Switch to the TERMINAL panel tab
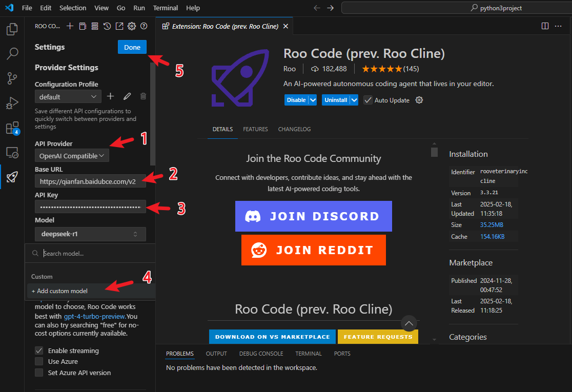 coord(308,354)
